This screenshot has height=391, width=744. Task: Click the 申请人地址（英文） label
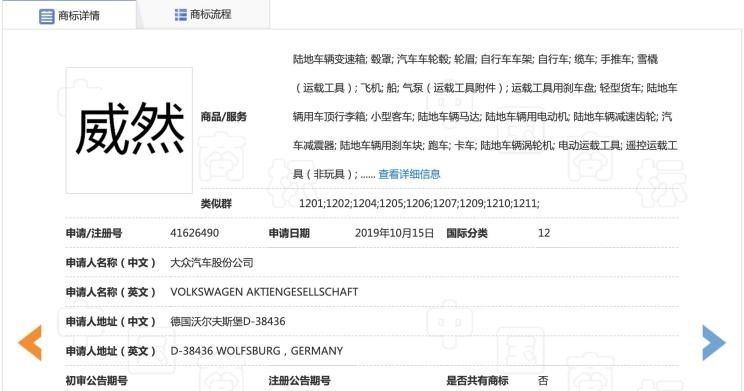111,351
